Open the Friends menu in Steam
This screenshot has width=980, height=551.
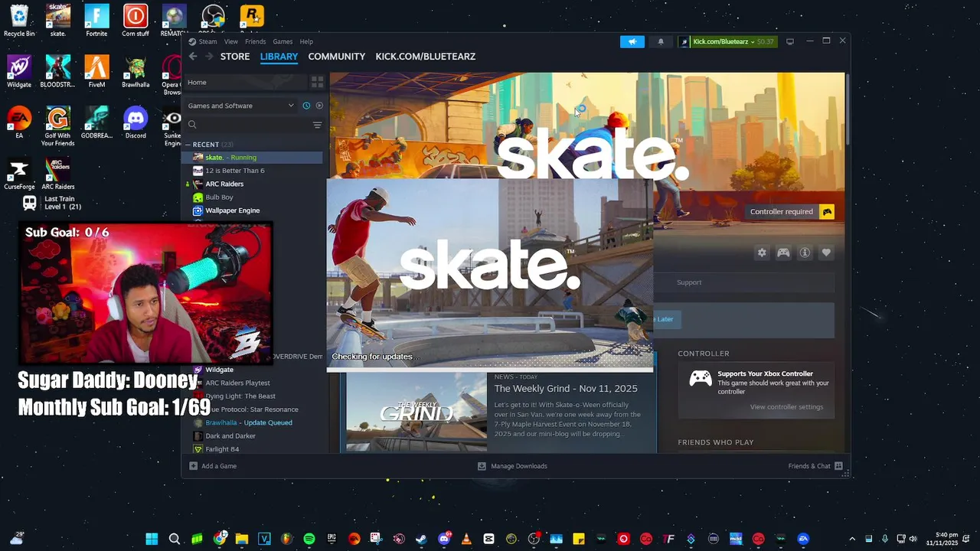click(255, 41)
